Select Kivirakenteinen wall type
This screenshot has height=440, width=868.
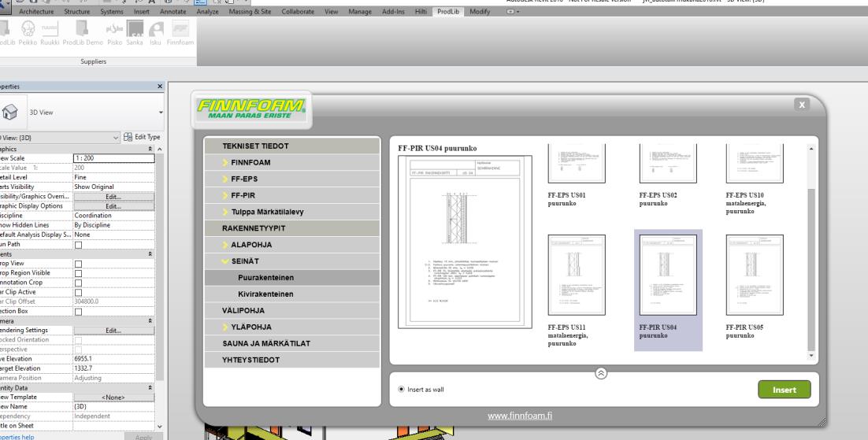[x=291, y=294]
